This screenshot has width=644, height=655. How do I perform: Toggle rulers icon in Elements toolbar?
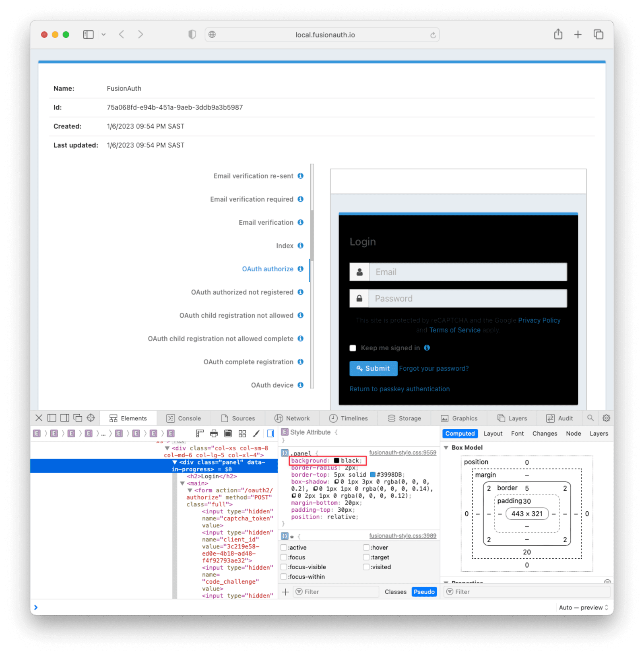pyautogui.click(x=200, y=434)
